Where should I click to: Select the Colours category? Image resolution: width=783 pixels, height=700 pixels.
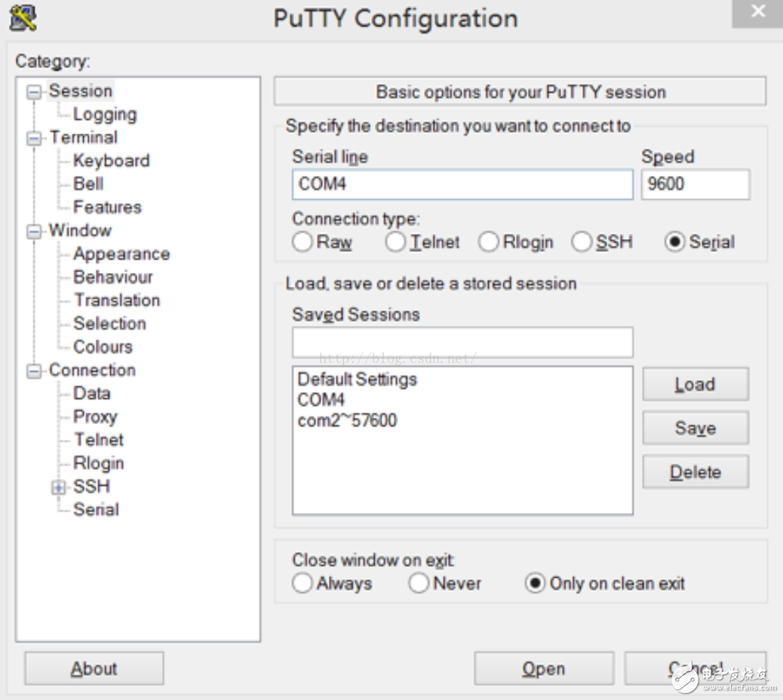(102, 346)
